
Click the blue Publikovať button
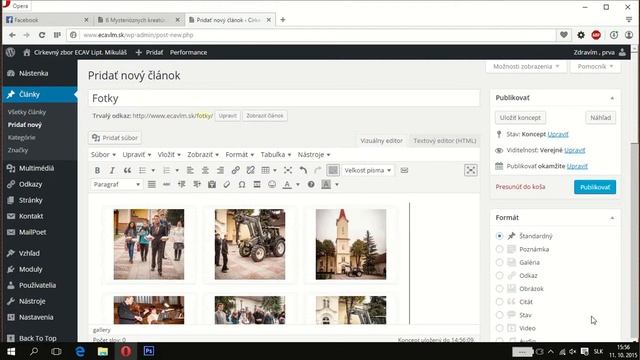pyautogui.click(x=595, y=187)
